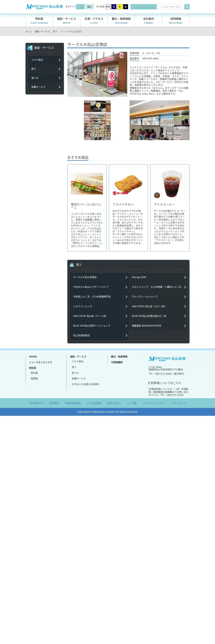This screenshot has height=644, width=215.
Task: Open the 時刻表 FLIGHT SCHEDULE menu
Action: (39, 21)
